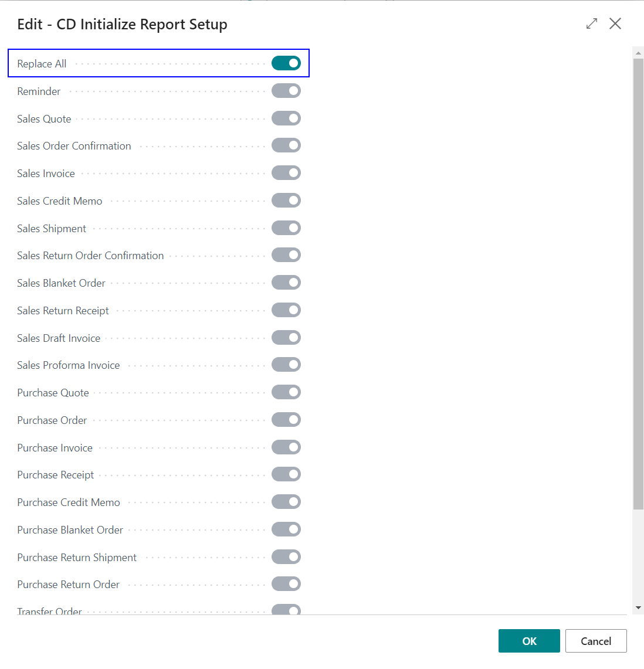Toggle the Purchase Return Shipment switch
644x669 pixels.
(286, 557)
